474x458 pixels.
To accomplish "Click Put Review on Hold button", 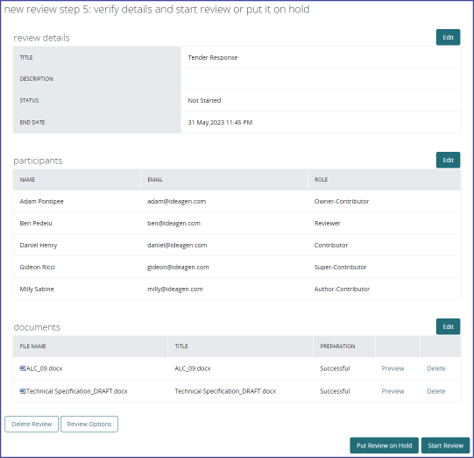I will [384, 446].
